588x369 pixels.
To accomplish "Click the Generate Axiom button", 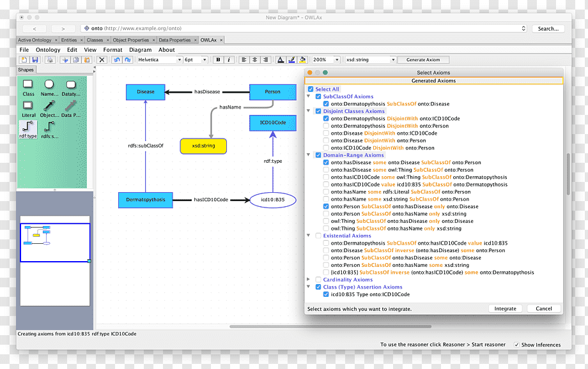I will pos(423,59).
